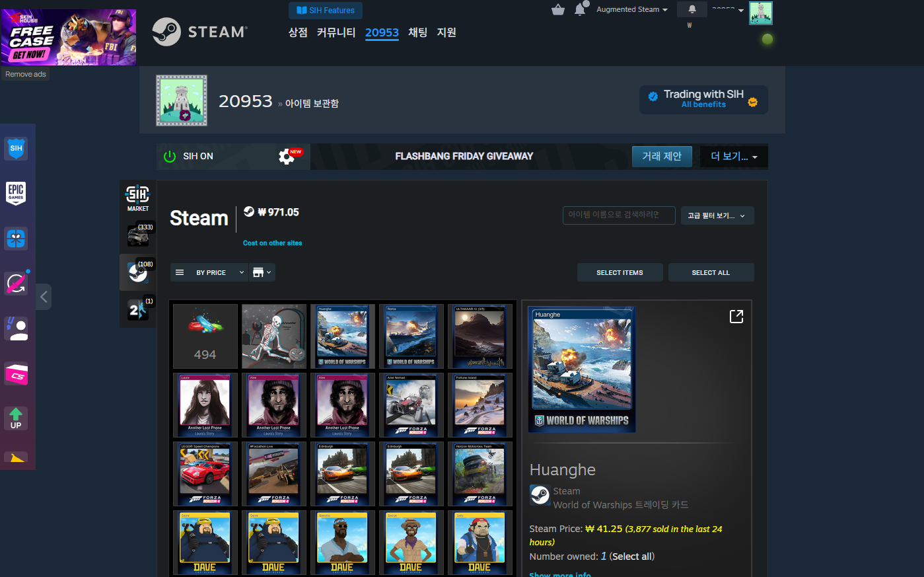Open the All benefits link
This screenshot has height=577, width=924.
(703, 104)
